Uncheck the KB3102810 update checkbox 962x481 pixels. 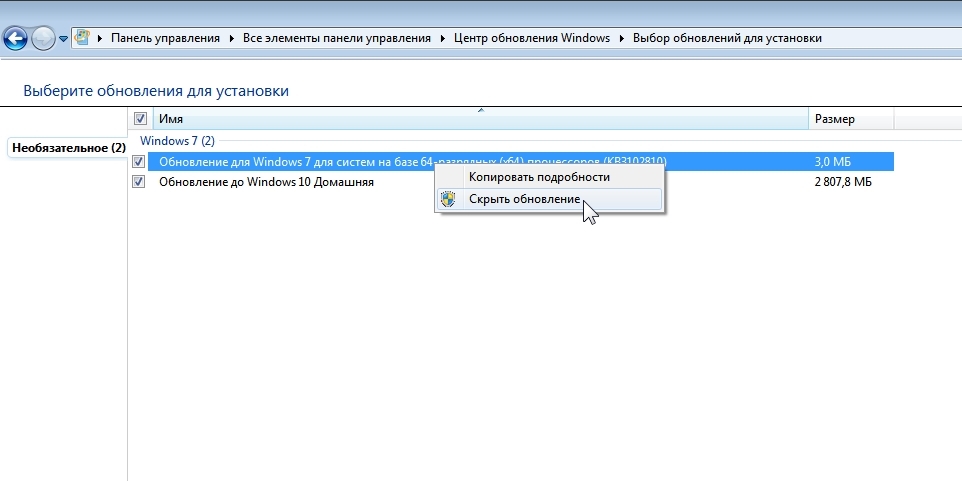139,162
